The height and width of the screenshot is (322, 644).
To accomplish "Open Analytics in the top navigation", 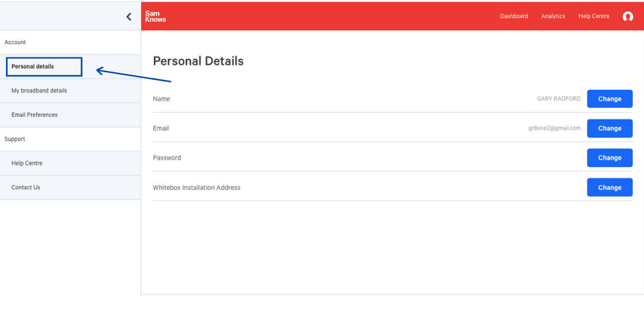I will tap(553, 17).
